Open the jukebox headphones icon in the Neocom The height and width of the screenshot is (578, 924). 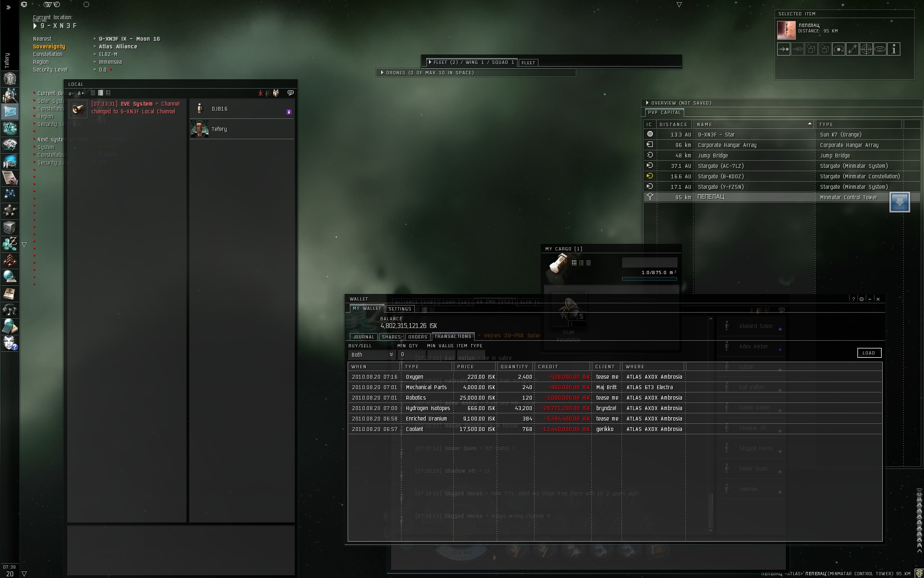tap(9, 310)
